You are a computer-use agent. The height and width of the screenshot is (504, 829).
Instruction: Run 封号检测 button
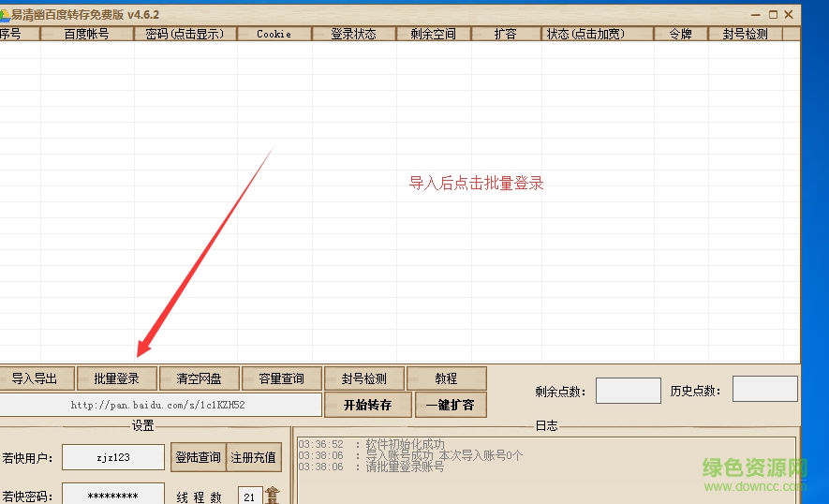[364, 378]
